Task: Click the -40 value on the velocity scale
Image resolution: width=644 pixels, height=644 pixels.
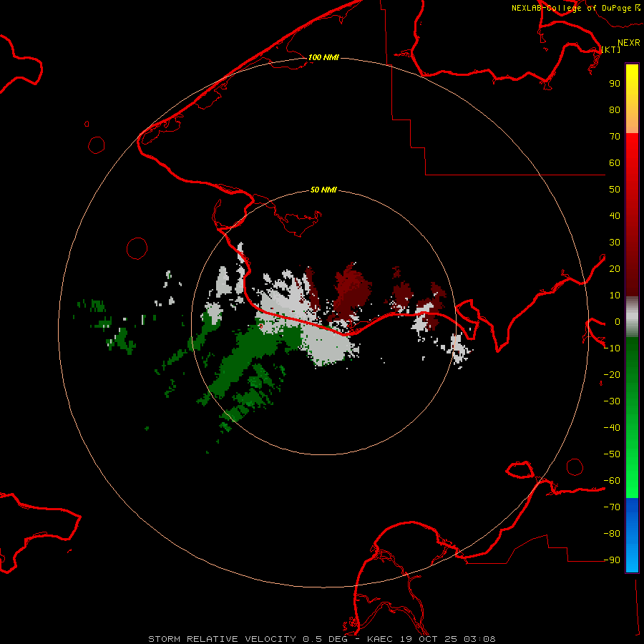Action: coord(612,428)
